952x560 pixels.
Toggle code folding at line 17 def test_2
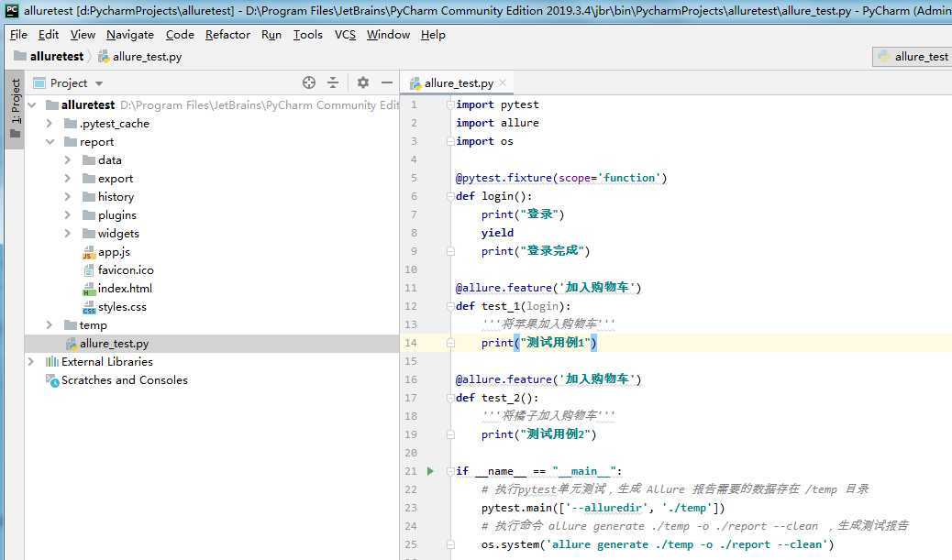(x=450, y=398)
